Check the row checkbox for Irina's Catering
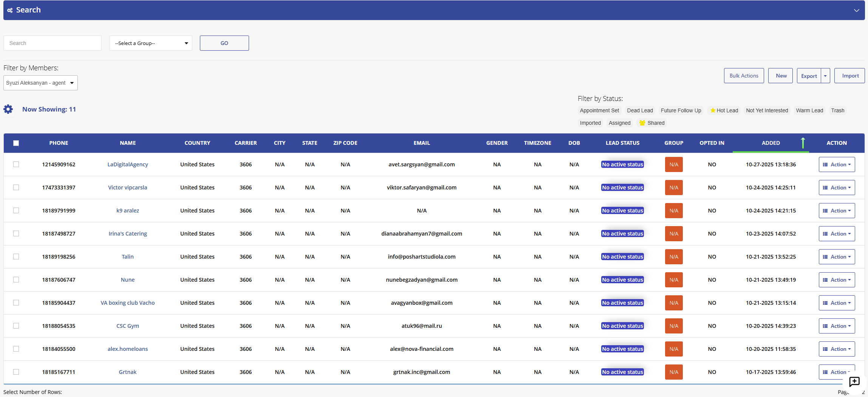The width and height of the screenshot is (868, 397). pyautogui.click(x=16, y=234)
